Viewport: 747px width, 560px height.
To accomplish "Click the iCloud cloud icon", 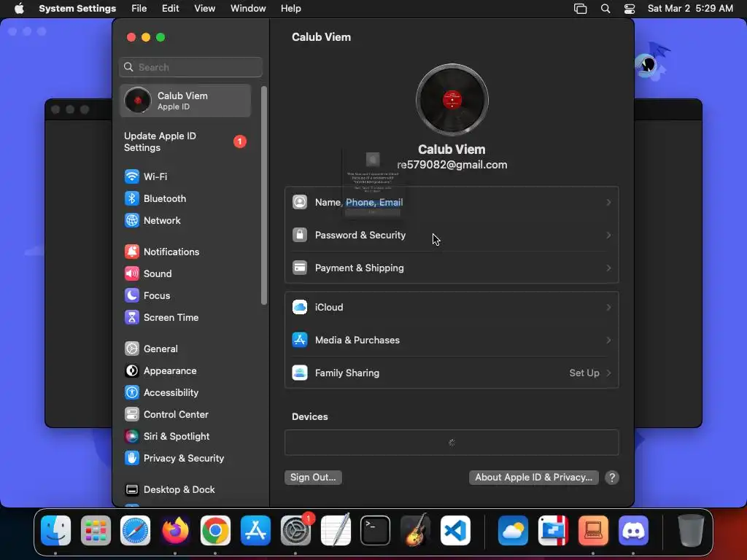I will [300, 308].
